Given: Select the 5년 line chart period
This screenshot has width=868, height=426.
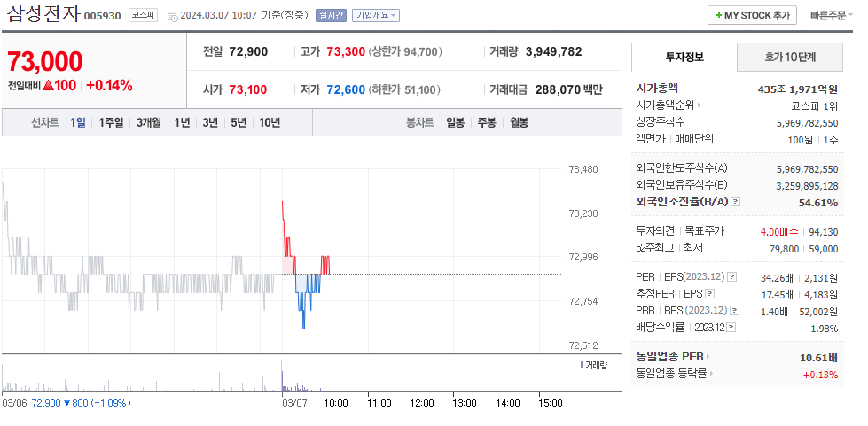Looking at the screenshot, I should (239, 122).
